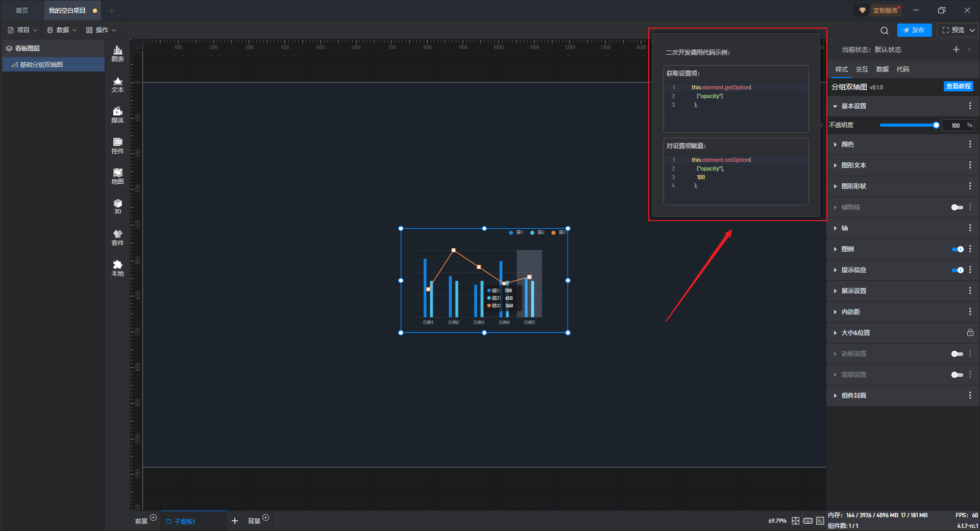Select the 基础分组双轴图 layer item
Viewport: 980px width, 531px height.
click(41, 65)
